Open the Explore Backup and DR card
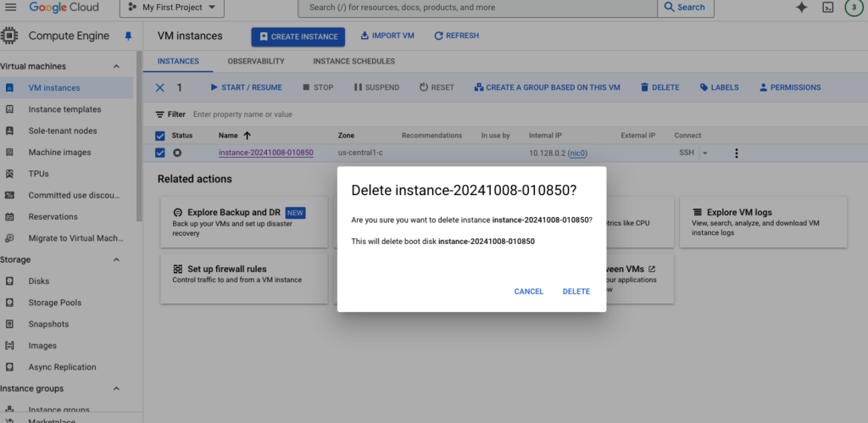The width and height of the screenshot is (868, 423). pyautogui.click(x=244, y=223)
